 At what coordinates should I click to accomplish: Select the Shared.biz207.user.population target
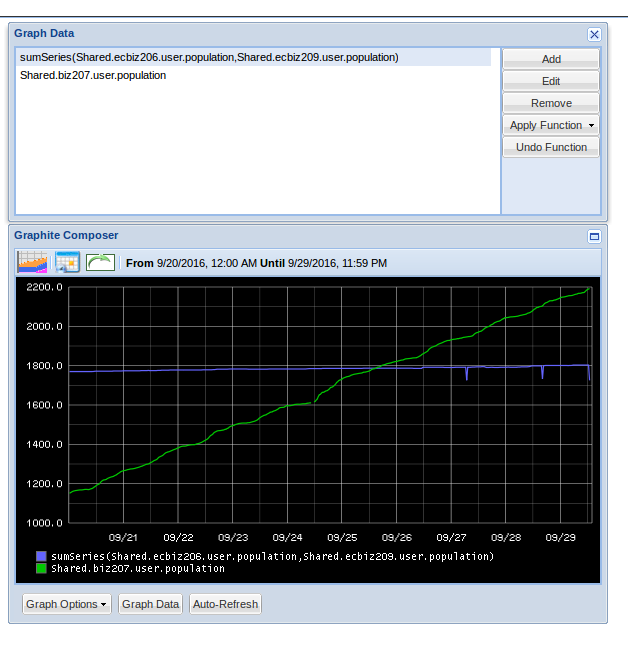coord(93,75)
